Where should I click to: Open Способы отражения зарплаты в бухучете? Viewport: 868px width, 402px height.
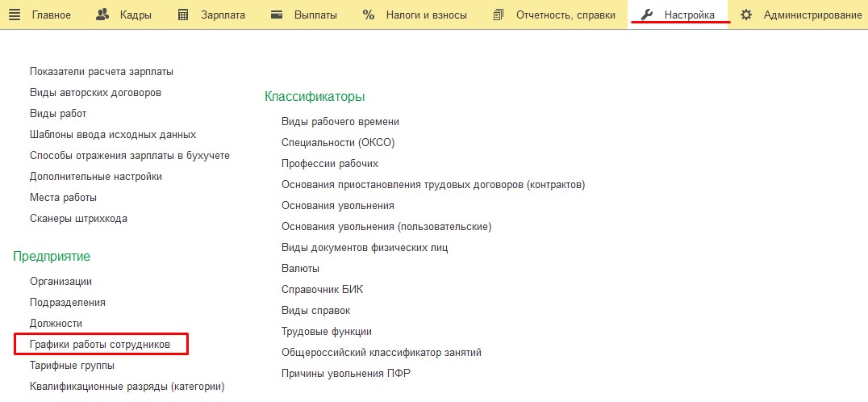130,156
